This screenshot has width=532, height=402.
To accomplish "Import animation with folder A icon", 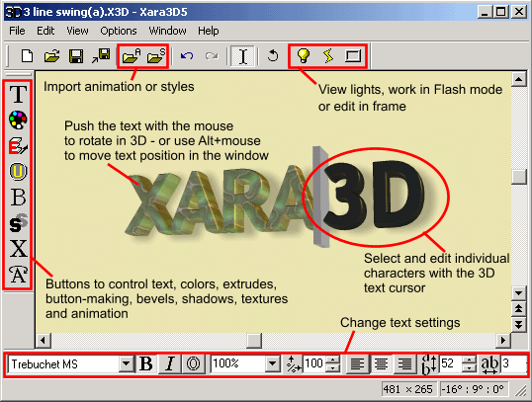I will (x=132, y=56).
